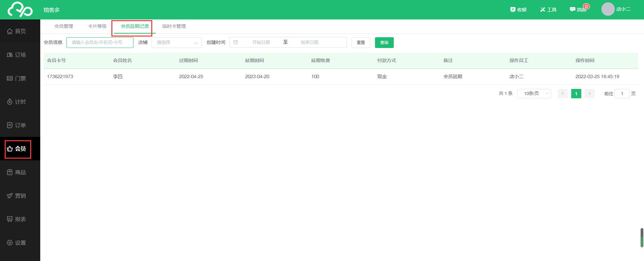Open the 首页 home sidebar icon
Screen dimensions: 644x261
coord(10,31)
